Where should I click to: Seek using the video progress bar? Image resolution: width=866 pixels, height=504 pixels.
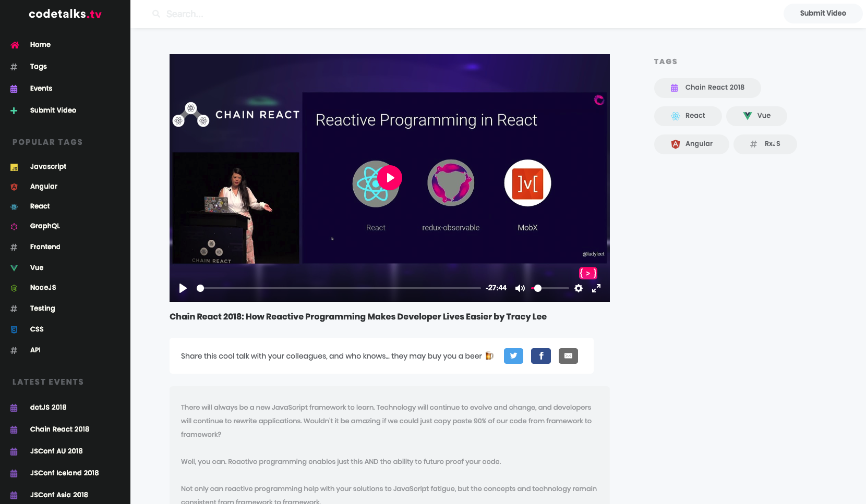[339, 288]
